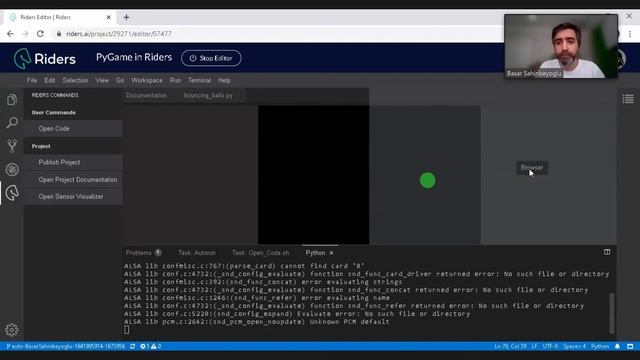Click the terminal vertical scrollbar
Image resolution: width=640 pixels, height=360 pixels.
pos(611,313)
